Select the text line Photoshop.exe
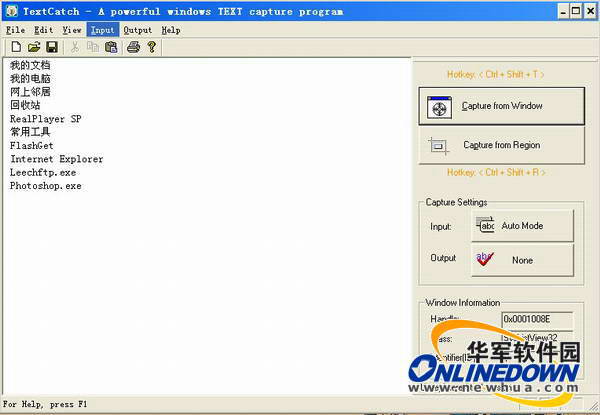This screenshot has width=600, height=415. tap(46, 186)
